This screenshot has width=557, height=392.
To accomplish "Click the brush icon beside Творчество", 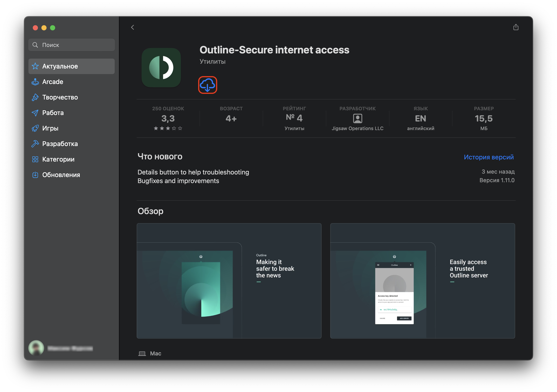I will click(35, 97).
